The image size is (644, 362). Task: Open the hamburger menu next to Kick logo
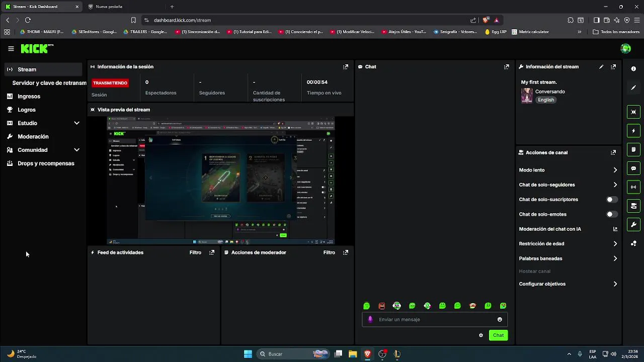(11, 49)
